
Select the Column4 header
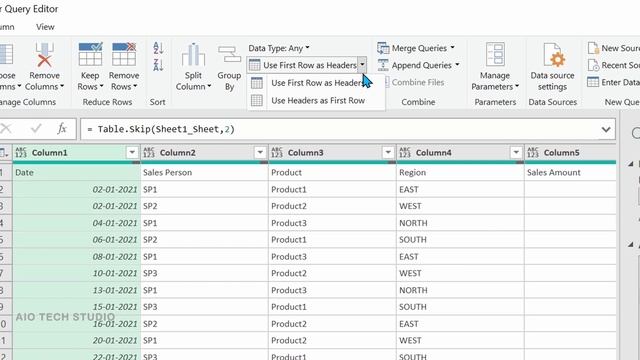point(460,153)
